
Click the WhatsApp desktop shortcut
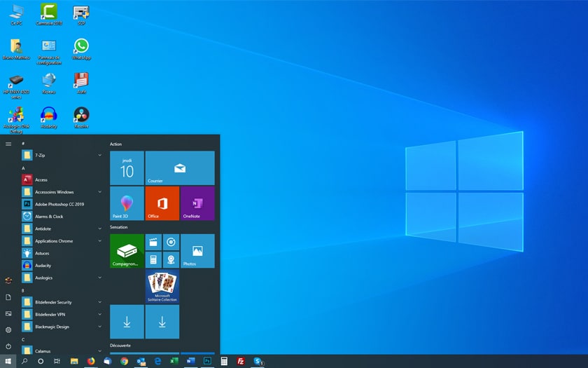tap(81, 49)
